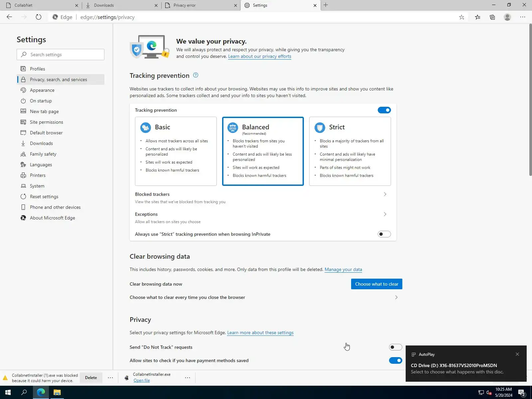Screen dimensions: 532x399
Task: Click the Site permissions sidebar icon
Action: point(23,122)
